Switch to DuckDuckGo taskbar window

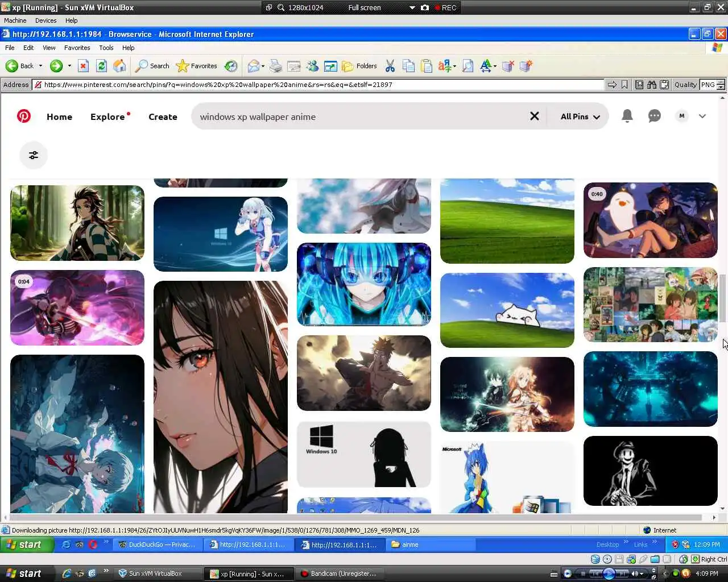(x=157, y=544)
